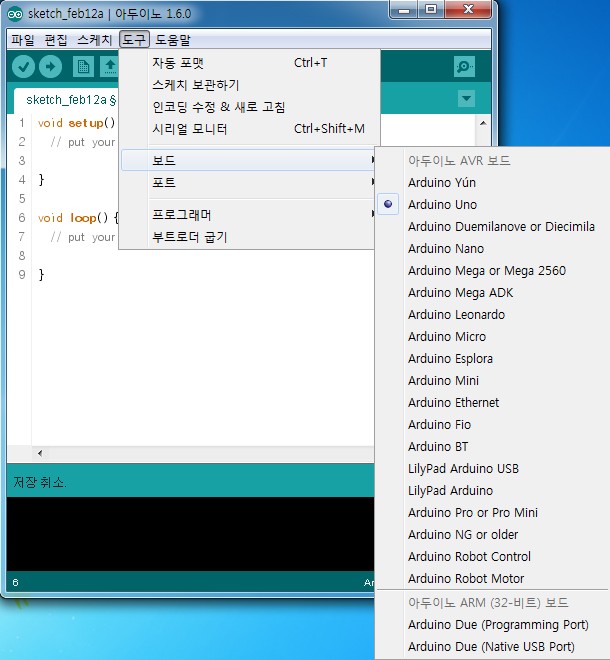Click line number 6 in status bar
Viewport: 610px width, 660px height.
tap(16, 583)
